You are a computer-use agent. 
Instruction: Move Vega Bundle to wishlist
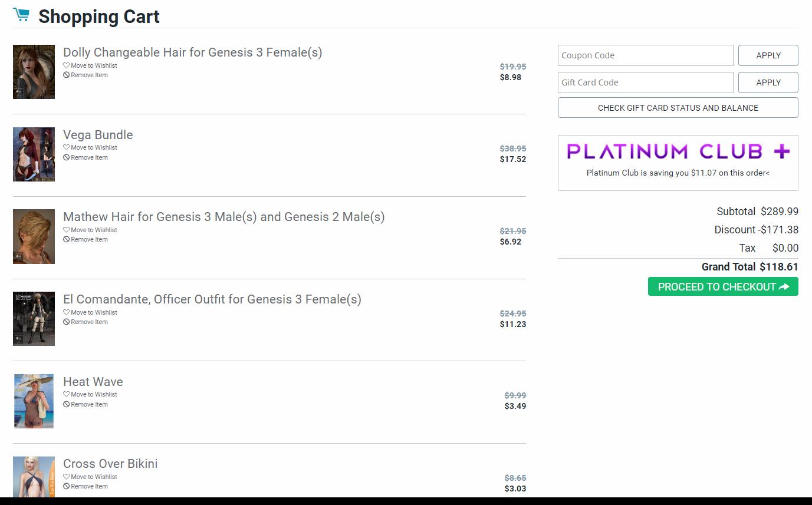click(x=94, y=147)
